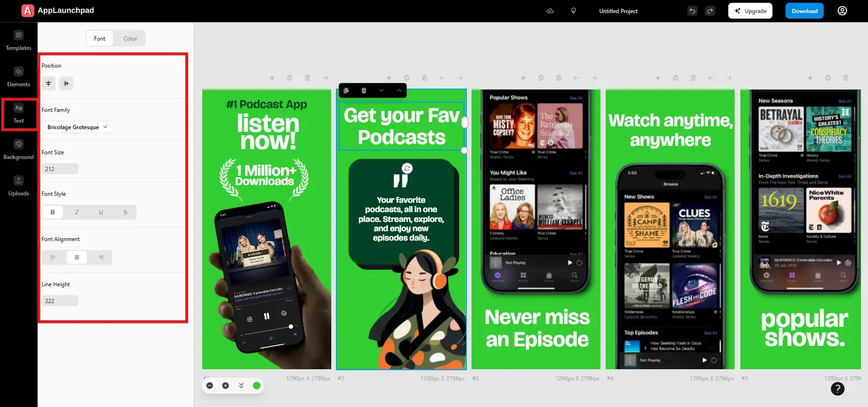The width and height of the screenshot is (868, 407).
Task: Select the 'Watch anytime, anywhere' text
Action: (x=670, y=130)
